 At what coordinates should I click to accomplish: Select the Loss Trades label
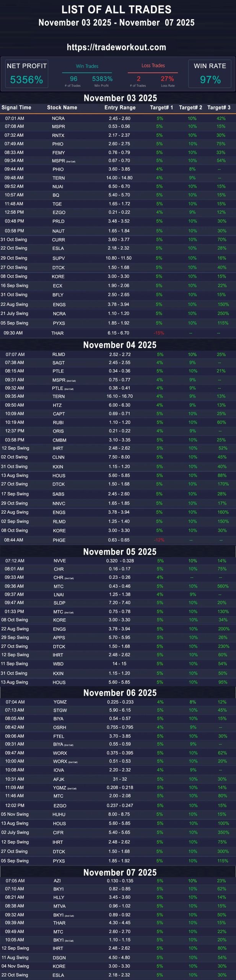click(153, 65)
